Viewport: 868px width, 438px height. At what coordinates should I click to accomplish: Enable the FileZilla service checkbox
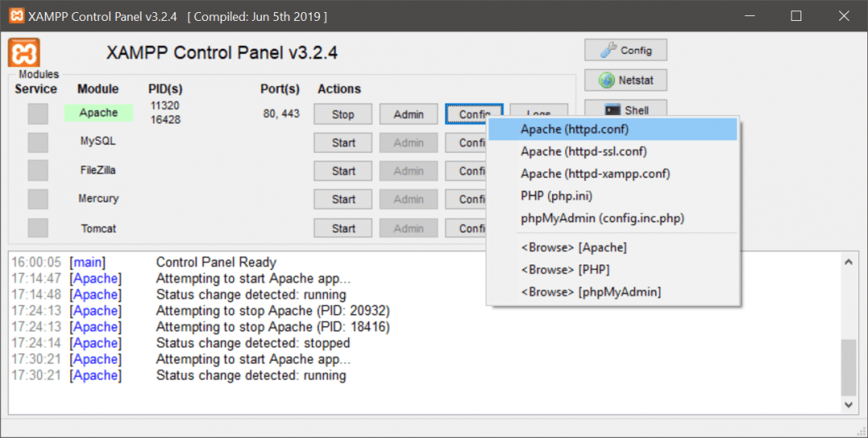pos(38,170)
